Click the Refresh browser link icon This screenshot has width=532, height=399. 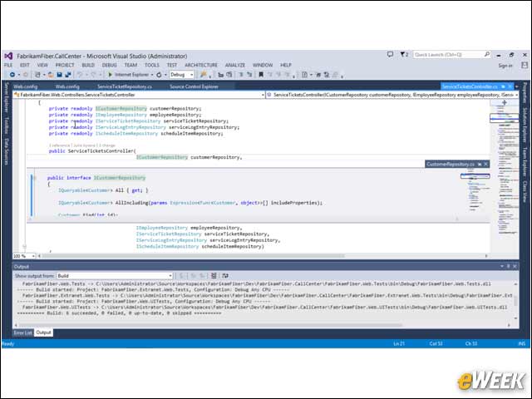pyautogui.click(x=159, y=75)
